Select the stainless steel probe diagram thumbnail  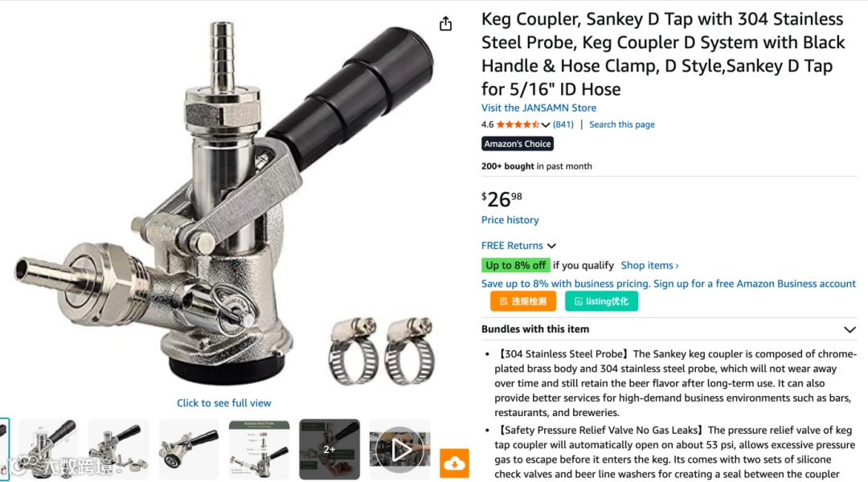259,449
